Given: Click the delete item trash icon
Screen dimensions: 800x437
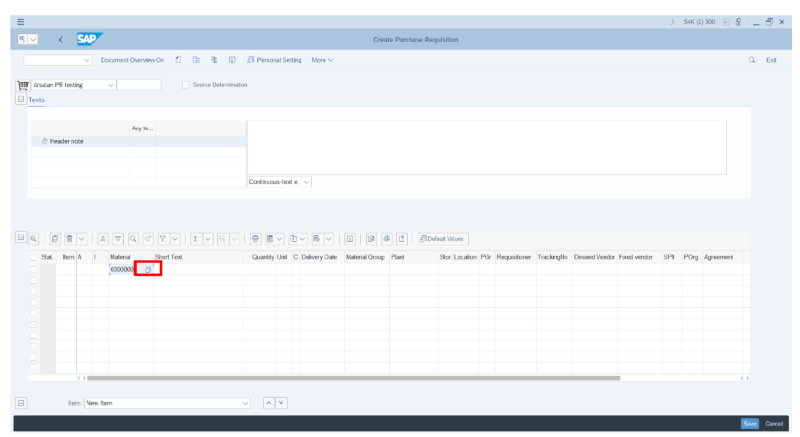Looking at the screenshot, I should [70, 239].
